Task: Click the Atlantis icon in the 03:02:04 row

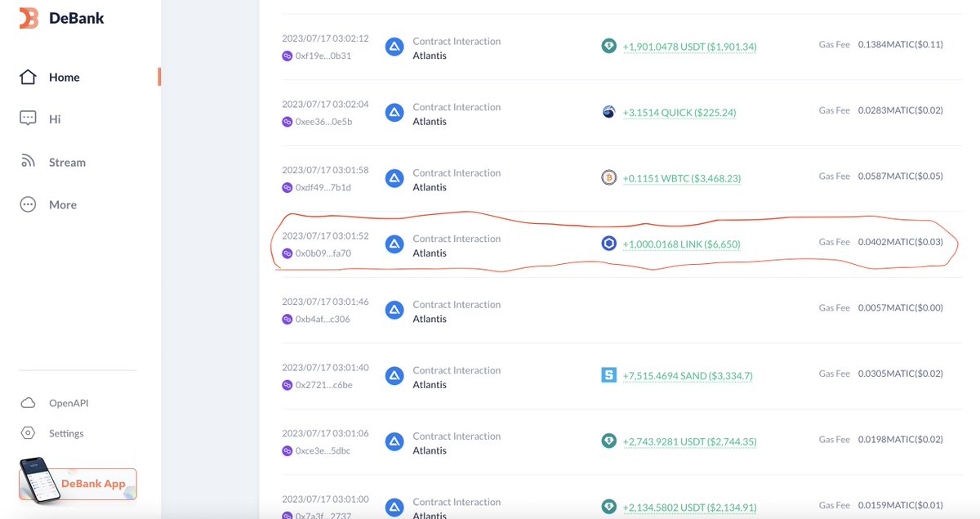Action: pyautogui.click(x=394, y=113)
